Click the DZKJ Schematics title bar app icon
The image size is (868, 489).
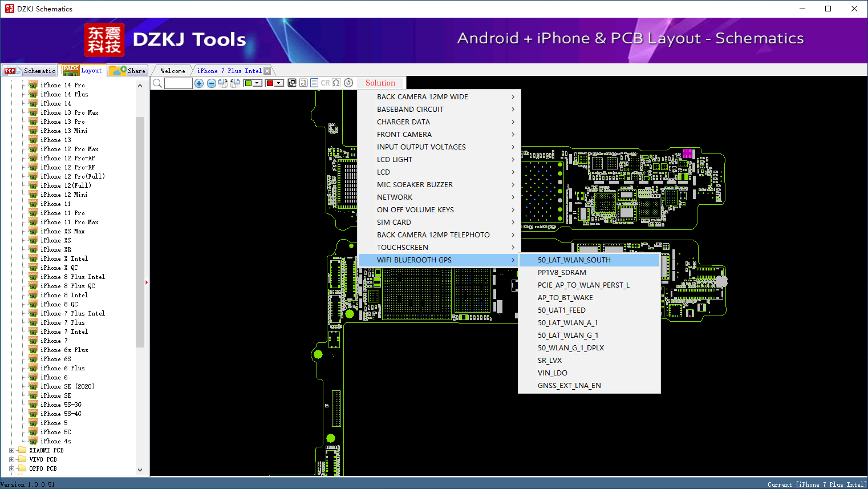tap(9, 9)
